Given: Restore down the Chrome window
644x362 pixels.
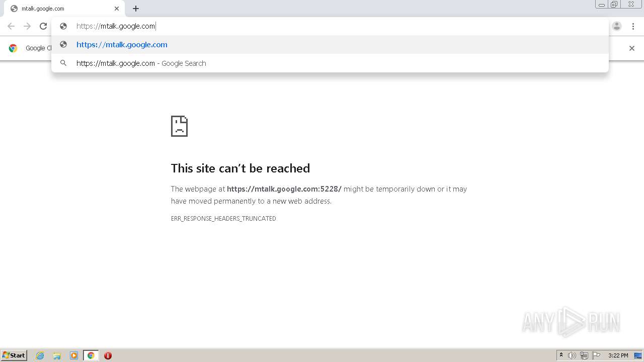Looking at the screenshot, I should (614, 5).
